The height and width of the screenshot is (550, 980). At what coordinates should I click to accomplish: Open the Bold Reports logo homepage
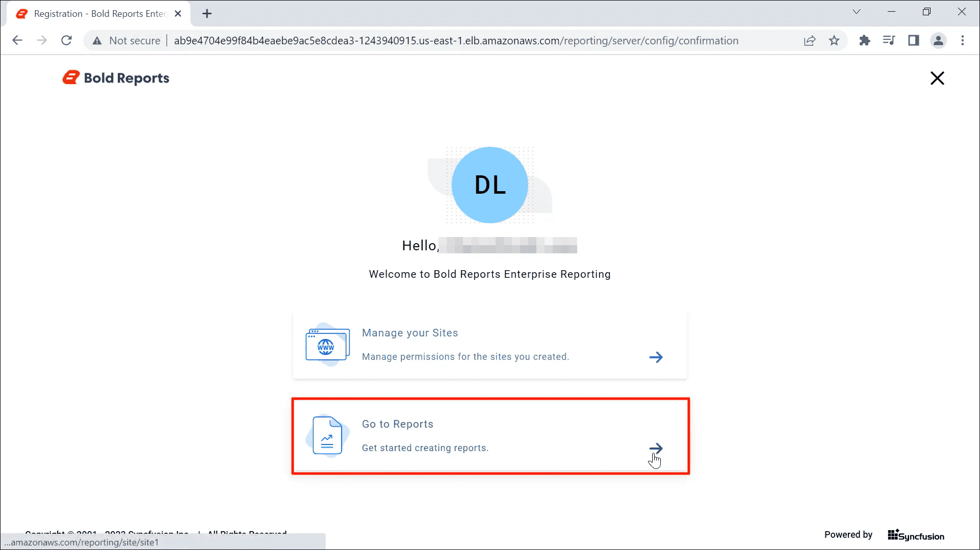(x=115, y=77)
